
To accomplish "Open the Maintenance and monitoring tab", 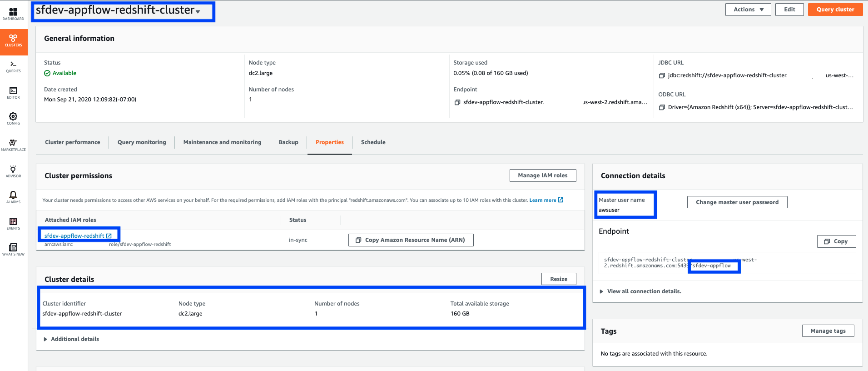I will tap(223, 142).
